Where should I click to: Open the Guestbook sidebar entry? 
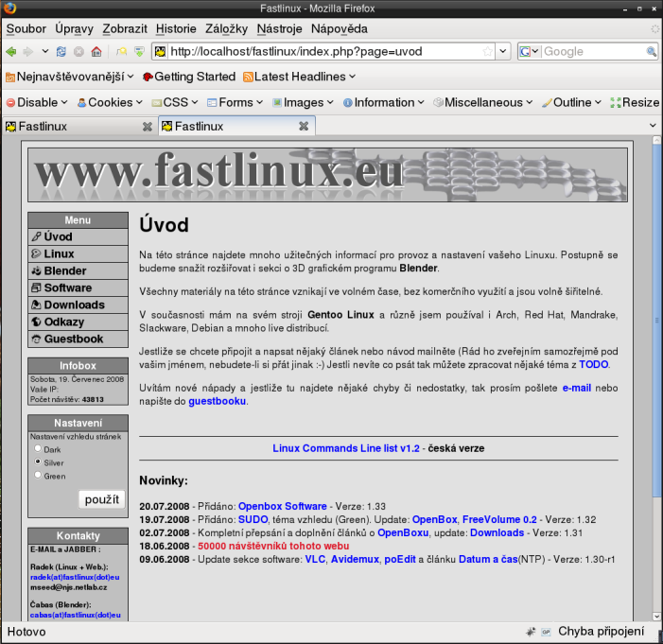[x=78, y=339]
